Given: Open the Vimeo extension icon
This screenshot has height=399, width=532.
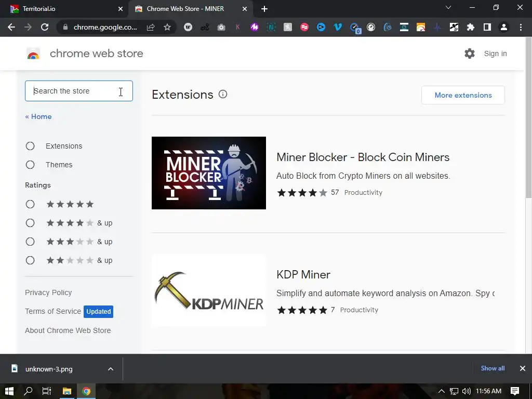Looking at the screenshot, I should (x=338, y=27).
